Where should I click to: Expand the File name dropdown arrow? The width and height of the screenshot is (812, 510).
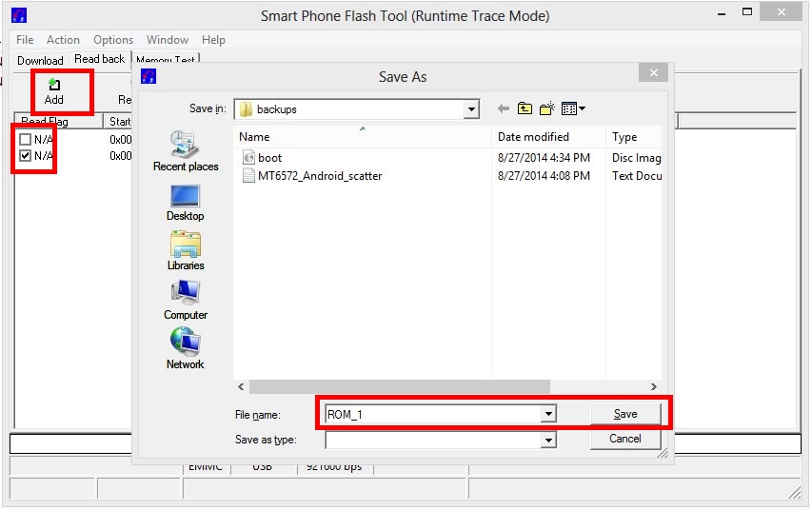click(548, 414)
